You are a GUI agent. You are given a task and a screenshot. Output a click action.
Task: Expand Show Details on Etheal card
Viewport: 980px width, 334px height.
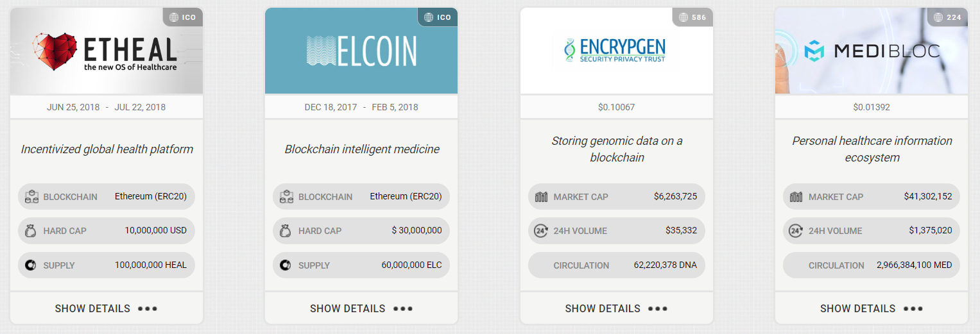pyautogui.click(x=107, y=308)
